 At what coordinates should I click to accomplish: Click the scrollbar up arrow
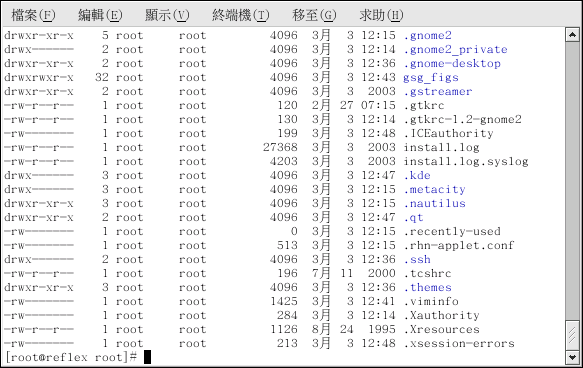(x=572, y=35)
